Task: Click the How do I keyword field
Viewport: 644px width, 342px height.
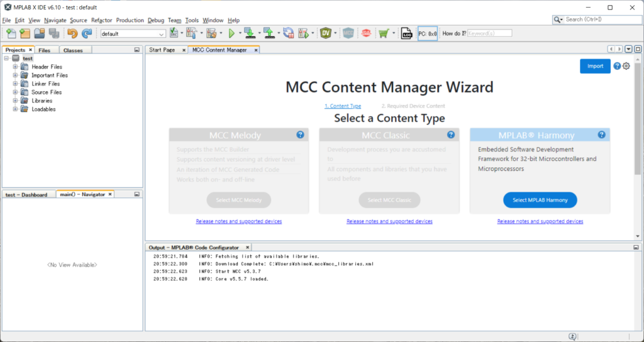Action: click(x=489, y=33)
